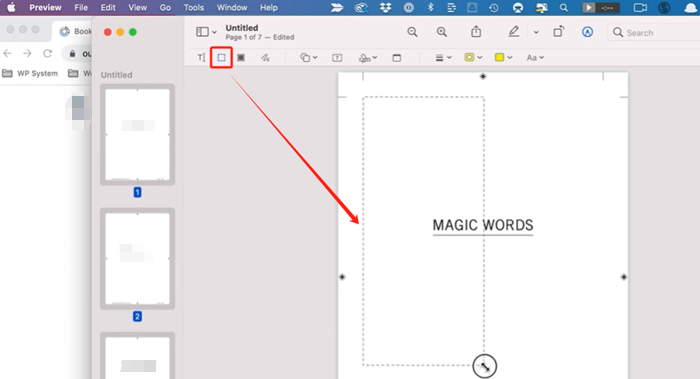The height and width of the screenshot is (379, 700).
Task: Open the Border Color picker
Action: point(473,58)
